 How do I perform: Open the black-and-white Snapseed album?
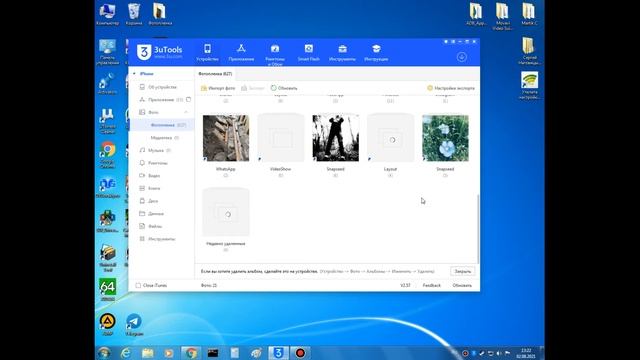(x=336, y=138)
